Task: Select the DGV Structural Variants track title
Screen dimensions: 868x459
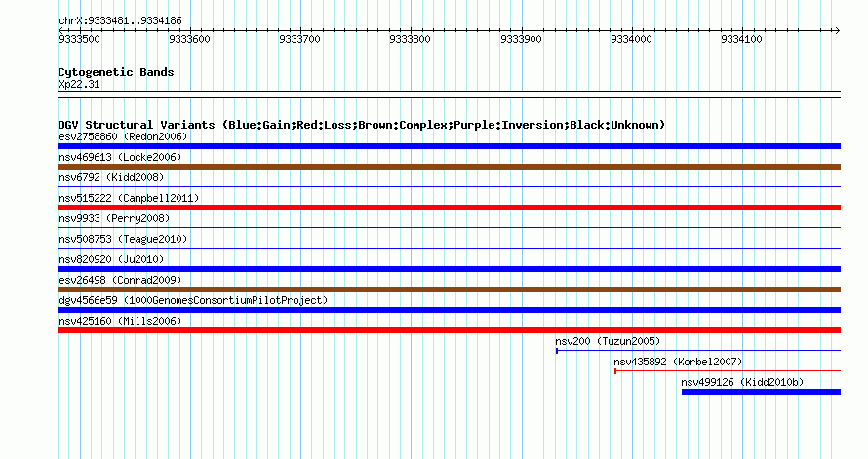Action: (362, 125)
